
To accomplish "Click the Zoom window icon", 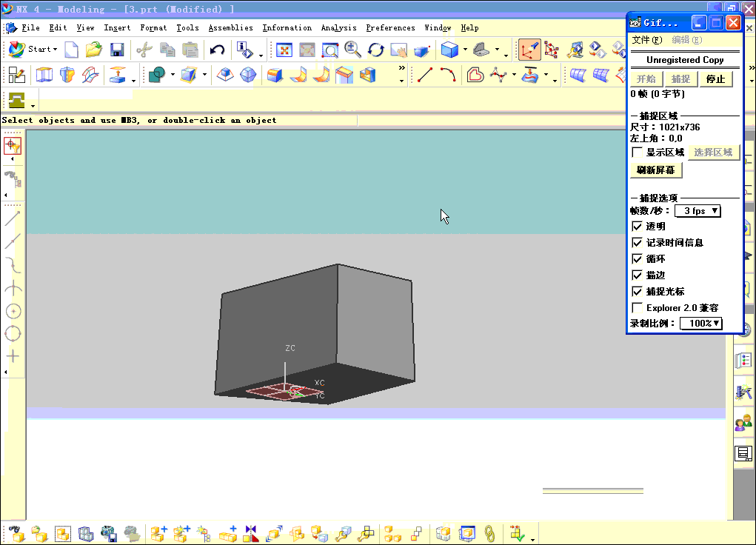I will [330, 50].
